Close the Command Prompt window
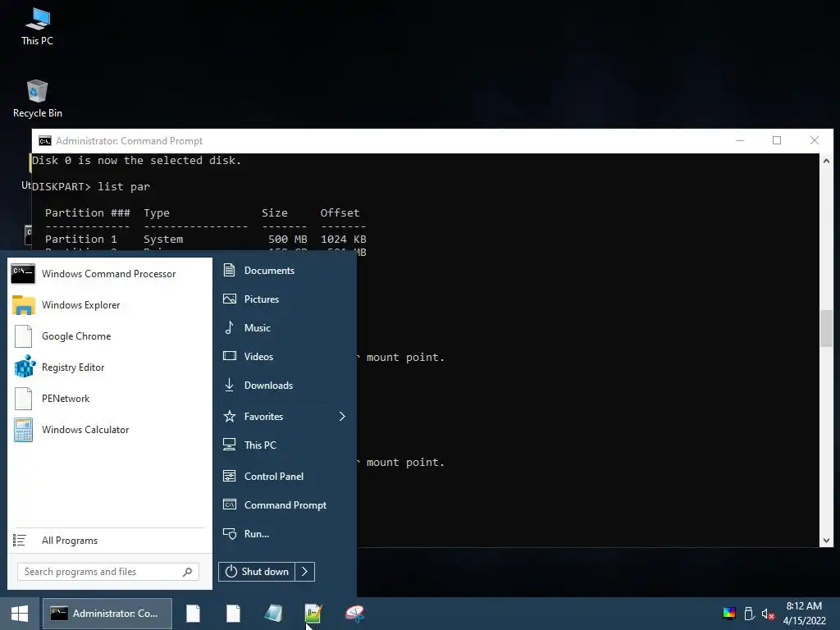The height and width of the screenshot is (630, 840). click(x=815, y=140)
